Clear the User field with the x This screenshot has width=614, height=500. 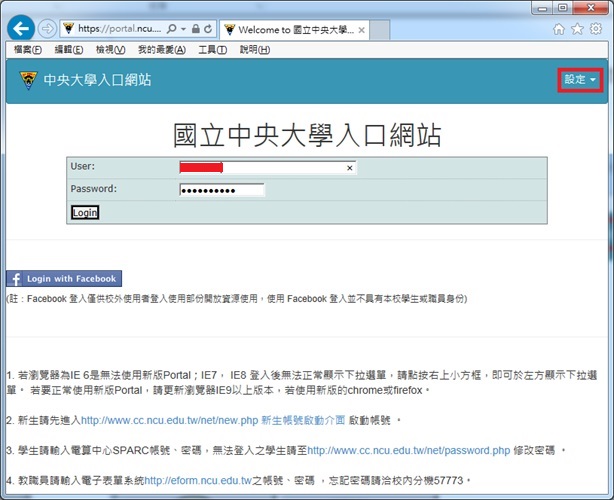[349, 168]
